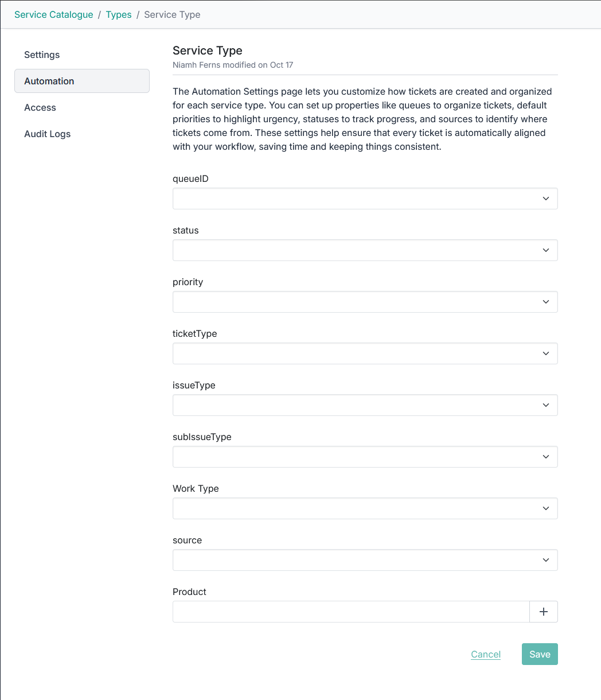Image resolution: width=601 pixels, height=700 pixels.
Task: Navigate to Service Catalogue breadcrumb
Action: pyautogui.click(x=54, y=15)
